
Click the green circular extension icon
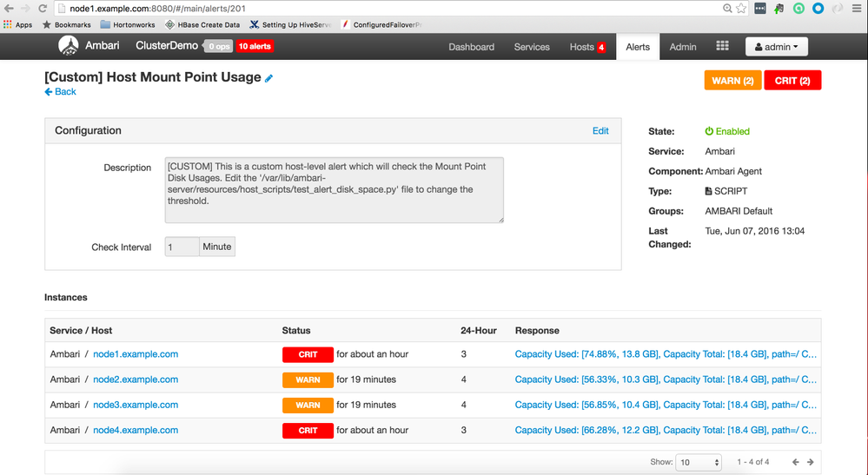(x=798, y=9)
